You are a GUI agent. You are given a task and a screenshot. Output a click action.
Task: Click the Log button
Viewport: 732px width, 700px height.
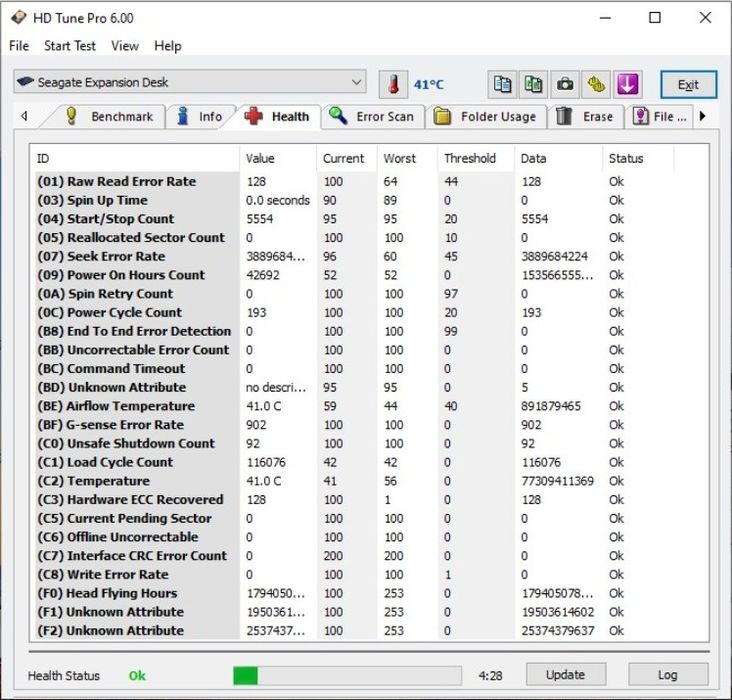click(x=668, y=675)
